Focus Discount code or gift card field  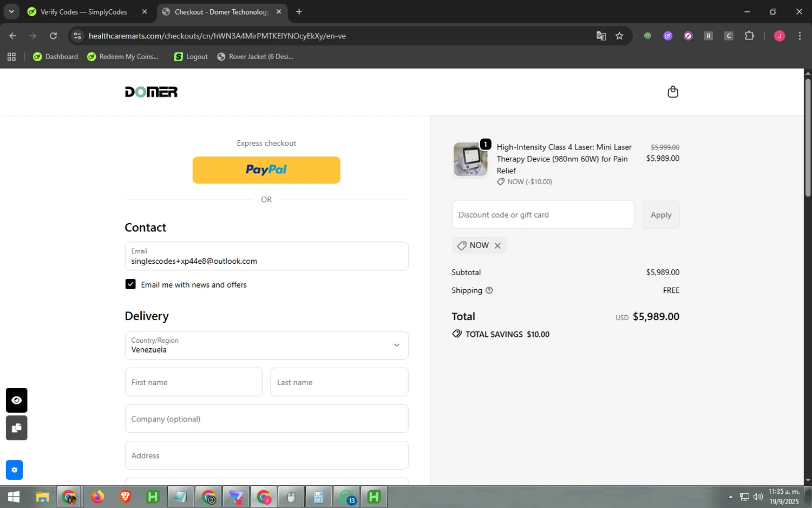543,214
